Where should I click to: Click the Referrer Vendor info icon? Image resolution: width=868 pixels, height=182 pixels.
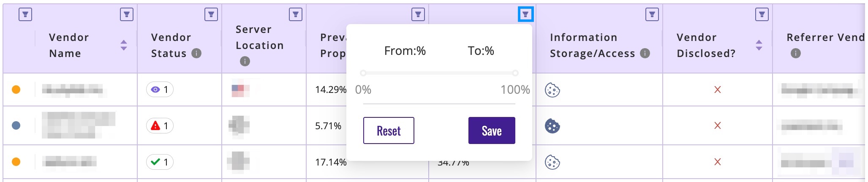pyautogui.click(x=796, y=53)
